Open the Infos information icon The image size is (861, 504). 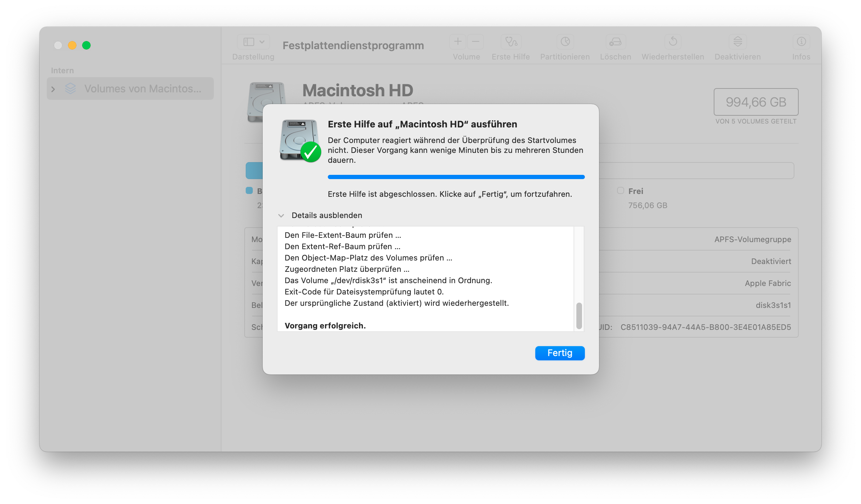801,42
